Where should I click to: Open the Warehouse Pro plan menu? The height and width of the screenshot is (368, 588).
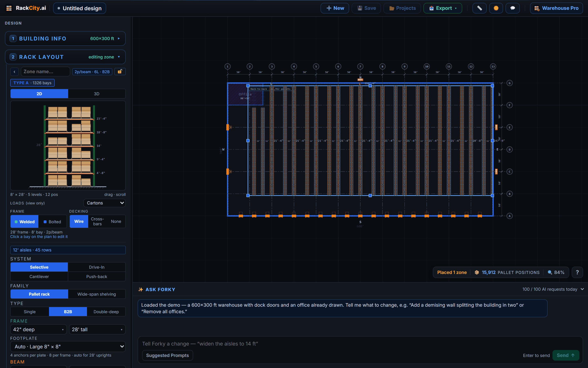coord(556,8)
